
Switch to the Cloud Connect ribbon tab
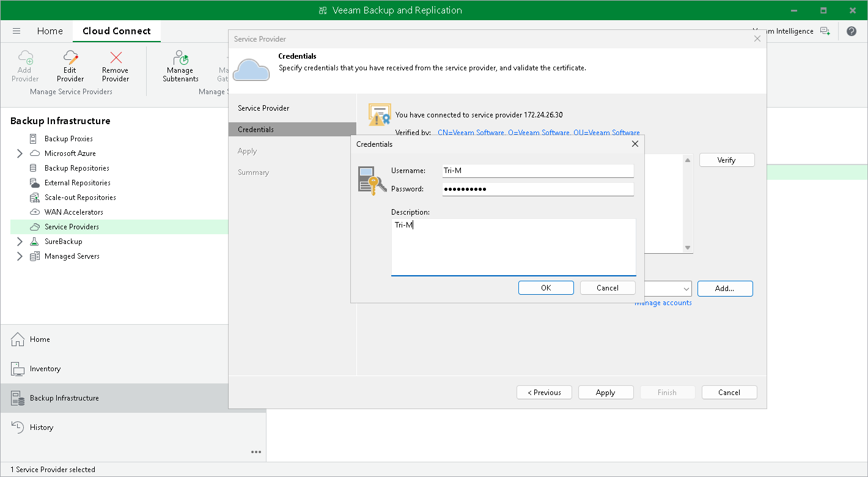point(117,31)
